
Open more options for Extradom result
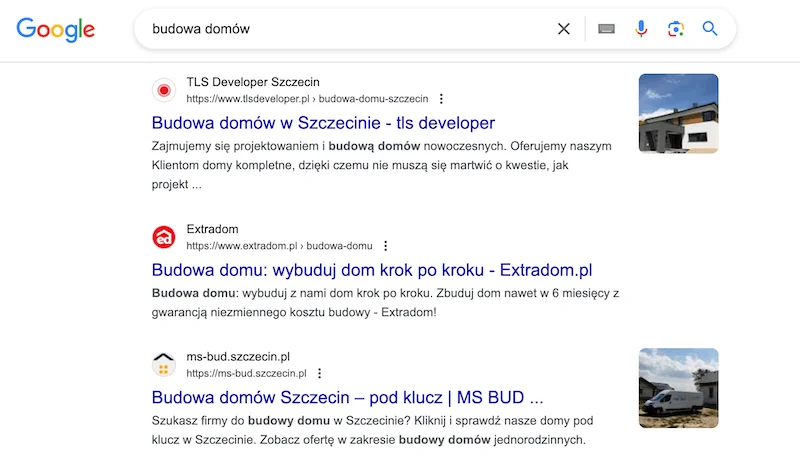pyautogui.click(x=386, y=246)
